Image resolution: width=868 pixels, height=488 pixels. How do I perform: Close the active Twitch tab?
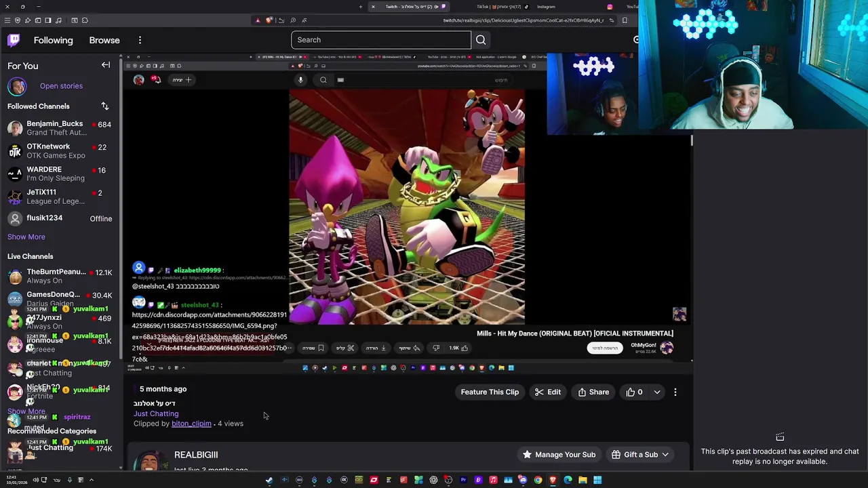point(373,7)
